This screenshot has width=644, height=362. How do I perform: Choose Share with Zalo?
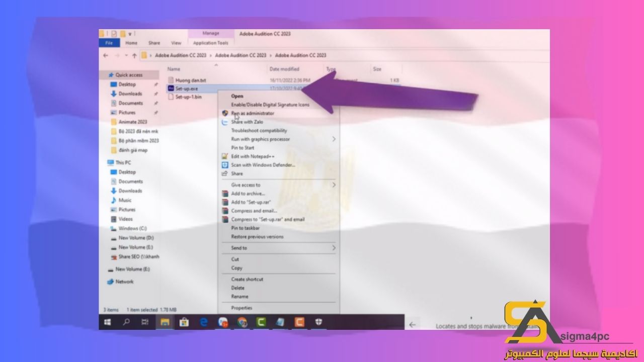[x=247, y=122]
